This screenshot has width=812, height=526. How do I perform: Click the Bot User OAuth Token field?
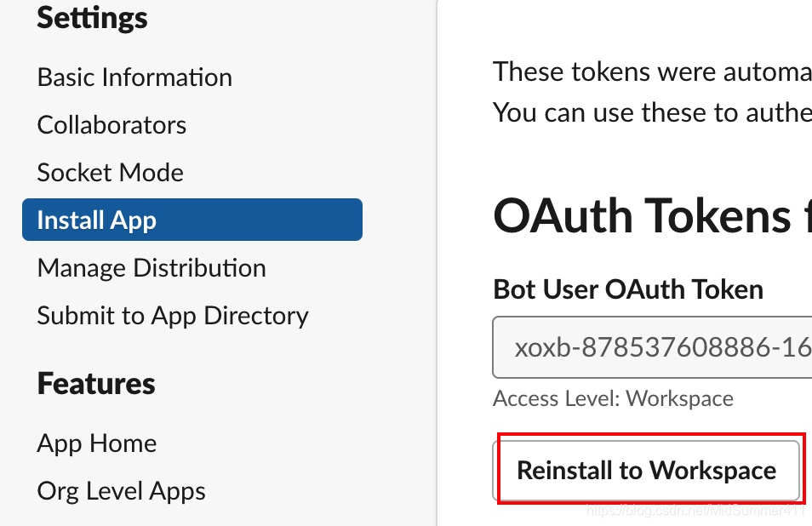pyautogui.click(x=652, y=347)
